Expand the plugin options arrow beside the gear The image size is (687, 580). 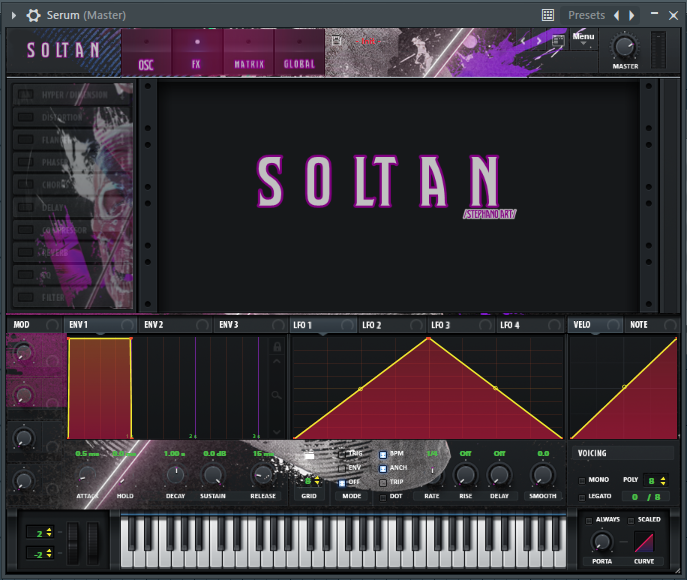pyautogui.click(x=14, y=15)
